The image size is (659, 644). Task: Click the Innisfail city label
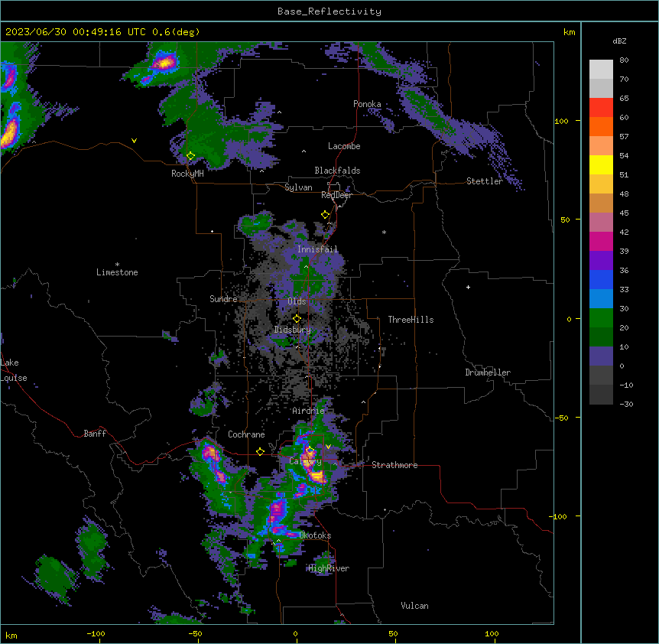(317, 249)
